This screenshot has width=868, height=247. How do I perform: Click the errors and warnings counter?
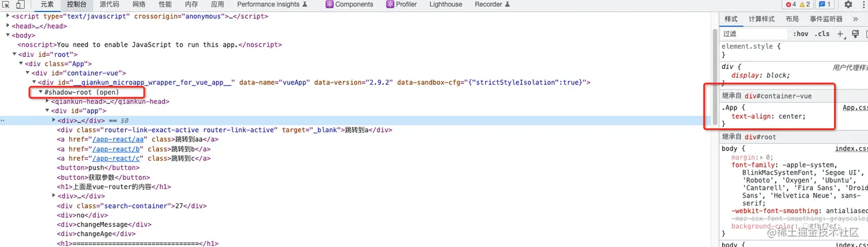pos(799,5)
